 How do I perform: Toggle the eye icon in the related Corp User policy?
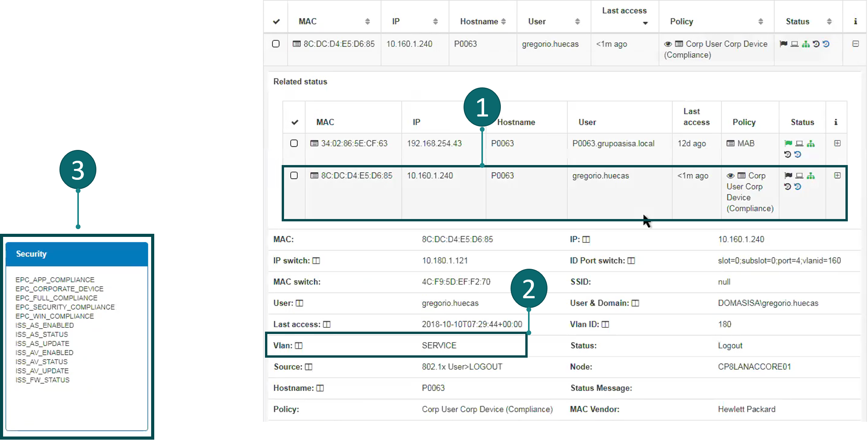[x=730, y=176]
